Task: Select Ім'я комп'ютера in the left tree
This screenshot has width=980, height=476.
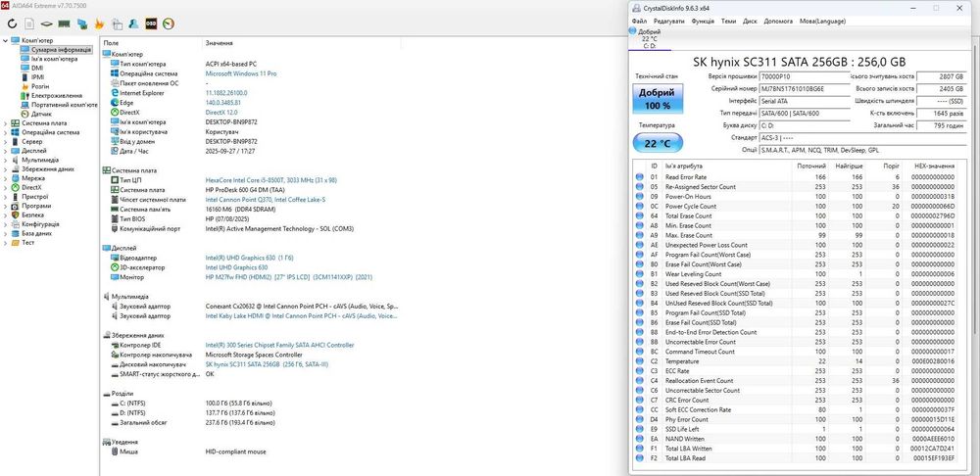Action: [55, 60]
